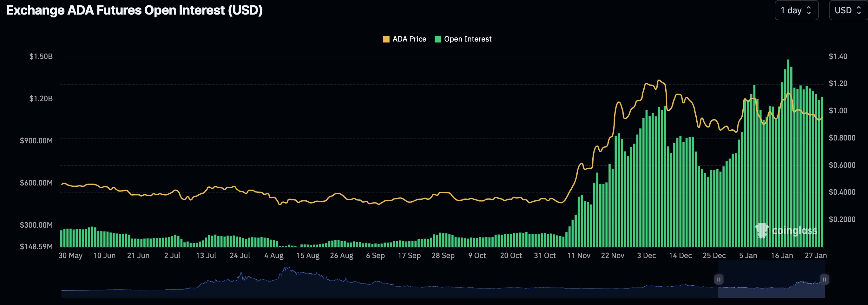Click the 9 Oct date label
Image resolution: width=868 pixels, height=305 pixels.
pos(477,256)
